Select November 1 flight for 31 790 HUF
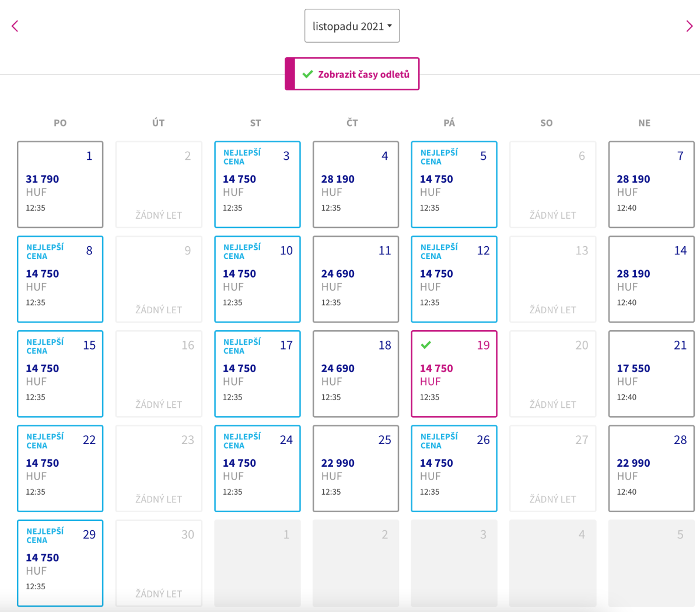This screenshot has width=700, height=612. (x=60, y=184)
